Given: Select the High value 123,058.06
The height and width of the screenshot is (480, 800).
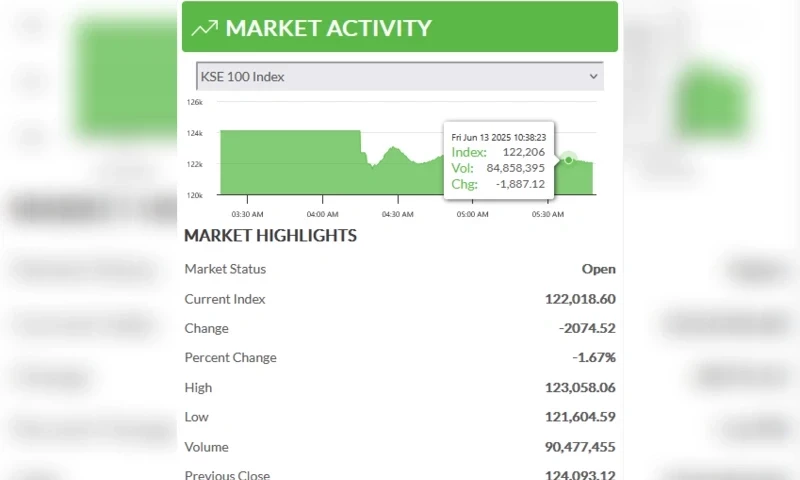Looking at the screenshot, I should point(579,388).
